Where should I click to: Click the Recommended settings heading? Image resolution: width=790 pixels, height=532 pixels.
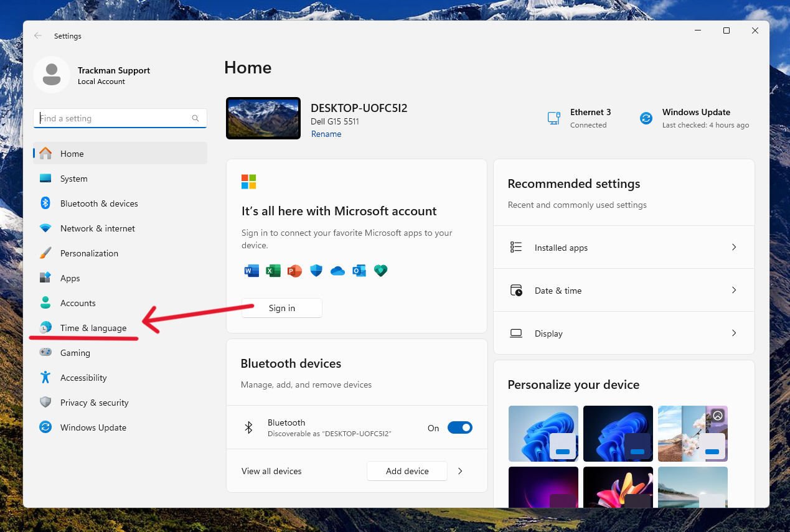(574, 184)
